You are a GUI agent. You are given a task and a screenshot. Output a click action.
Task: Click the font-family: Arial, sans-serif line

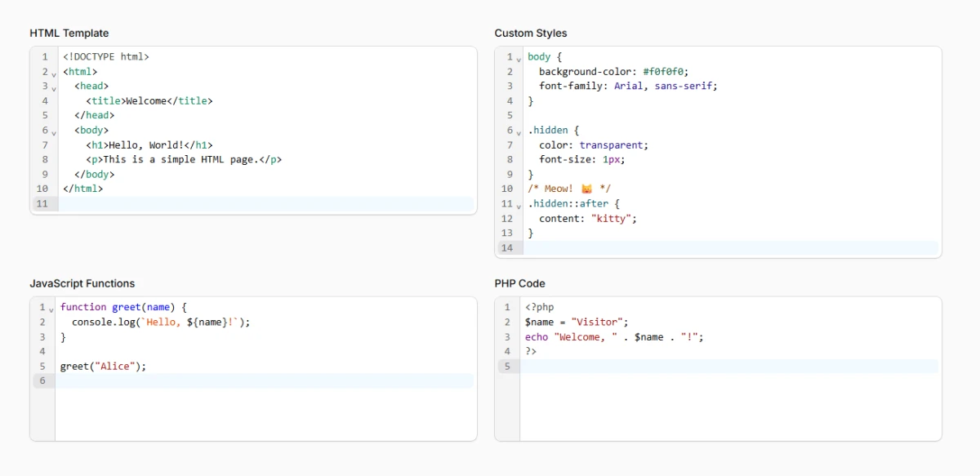coord(628,86)
